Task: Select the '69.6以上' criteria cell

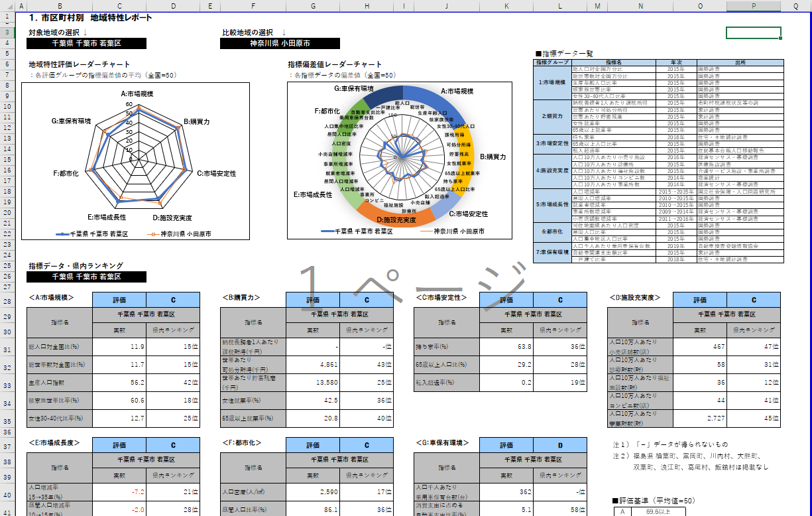Action: pyautogui.click(x=658, y=511)
